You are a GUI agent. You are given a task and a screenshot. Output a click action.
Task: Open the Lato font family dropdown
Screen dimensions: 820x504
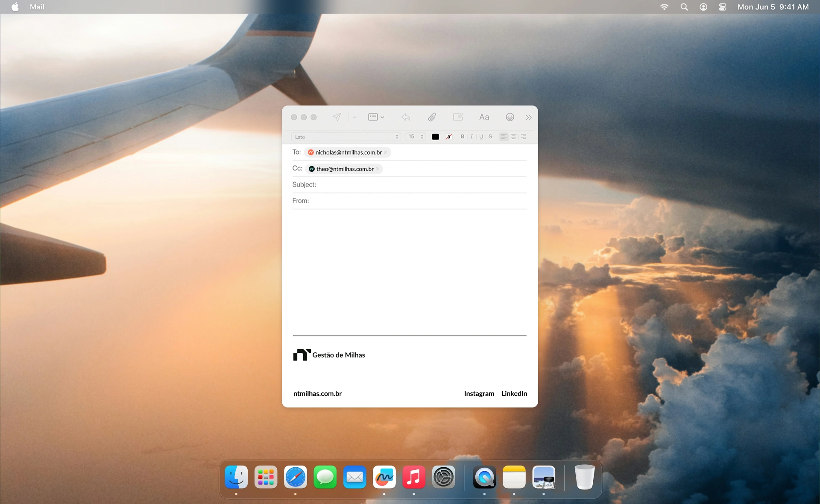click(346, 137)
